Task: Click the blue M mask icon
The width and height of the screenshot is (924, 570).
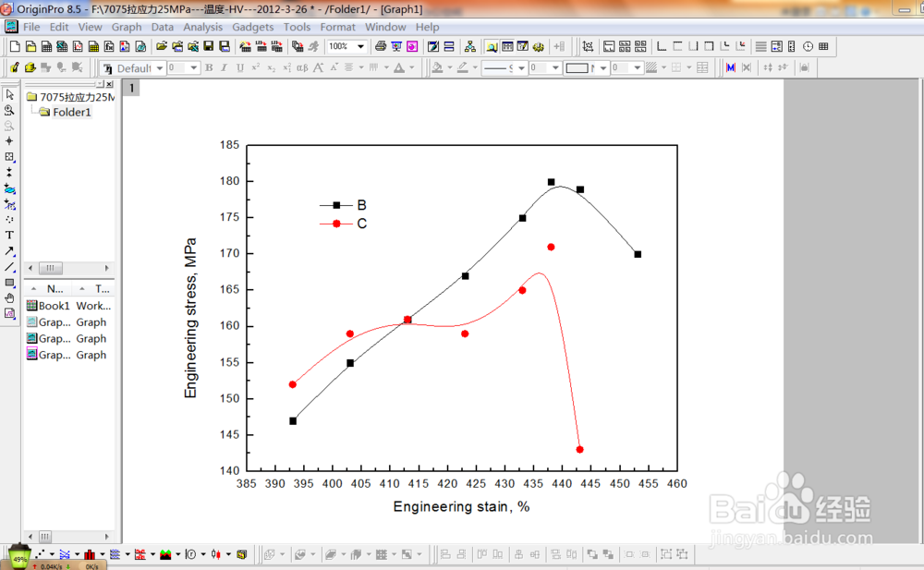Action: pos(731,67)
